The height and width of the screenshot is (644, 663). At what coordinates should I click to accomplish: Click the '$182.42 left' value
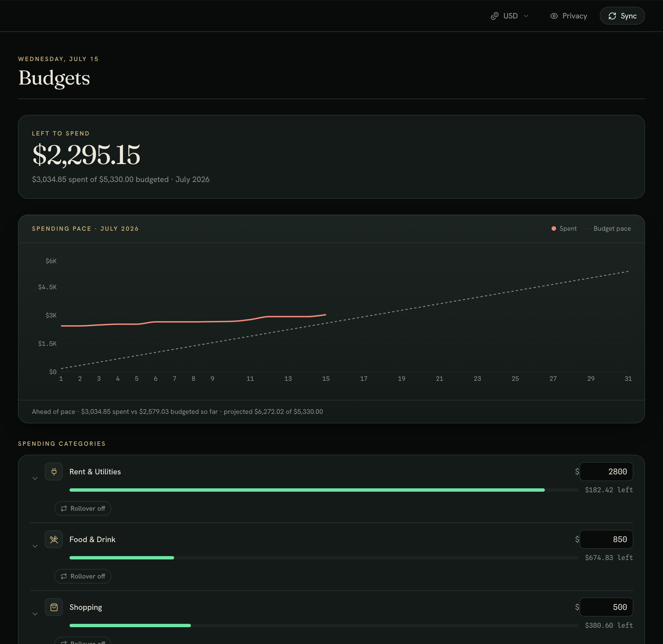point(609,490)
